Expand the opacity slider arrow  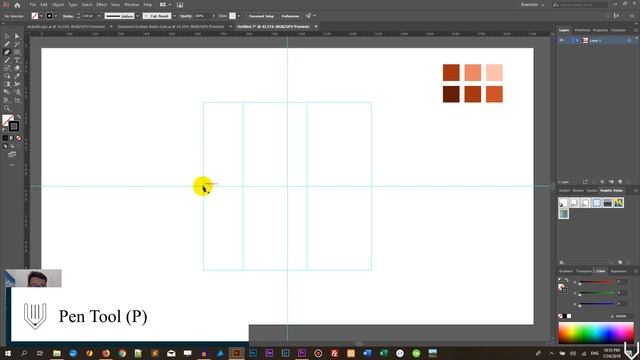tap(213, 16)
